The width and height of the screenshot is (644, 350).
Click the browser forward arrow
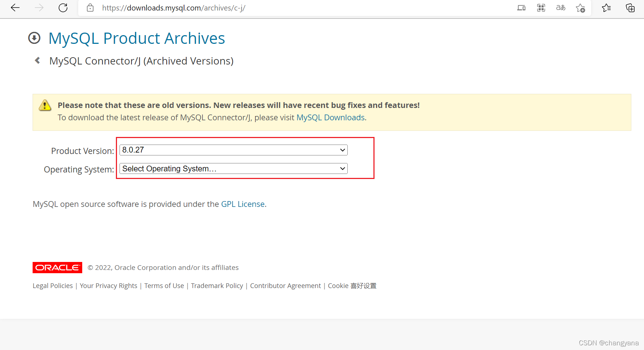pos(39,8)
